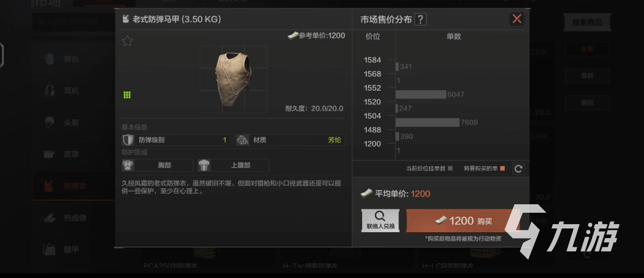Click the green grid icon beside the vest

pyautogui.click(x=127, y=95)
